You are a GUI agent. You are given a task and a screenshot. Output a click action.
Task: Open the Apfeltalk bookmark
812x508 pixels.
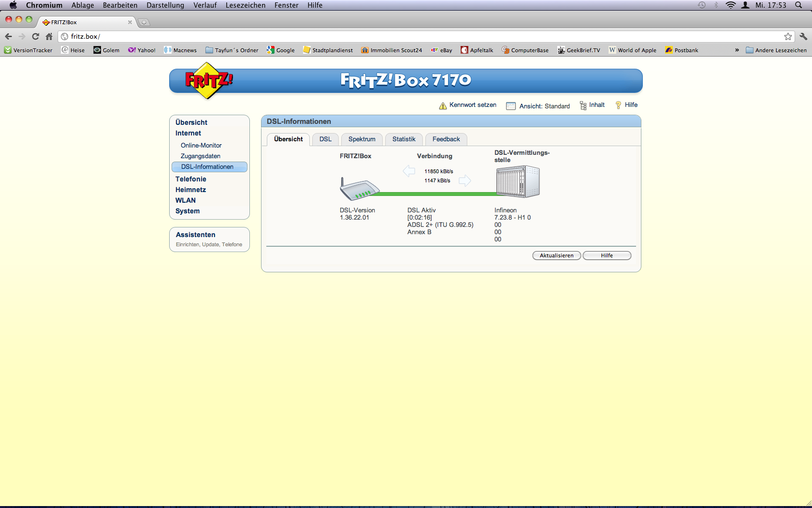coord(477,50)
